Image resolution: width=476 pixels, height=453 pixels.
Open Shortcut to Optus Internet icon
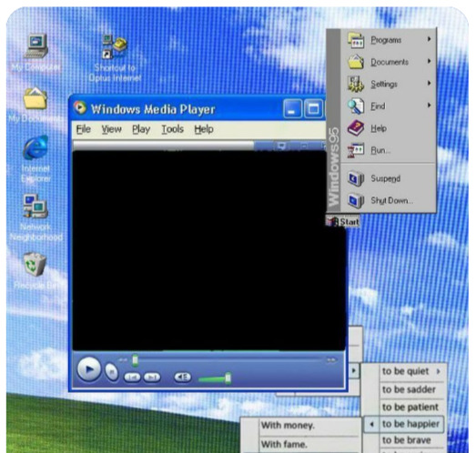click(x=115, y=58)
